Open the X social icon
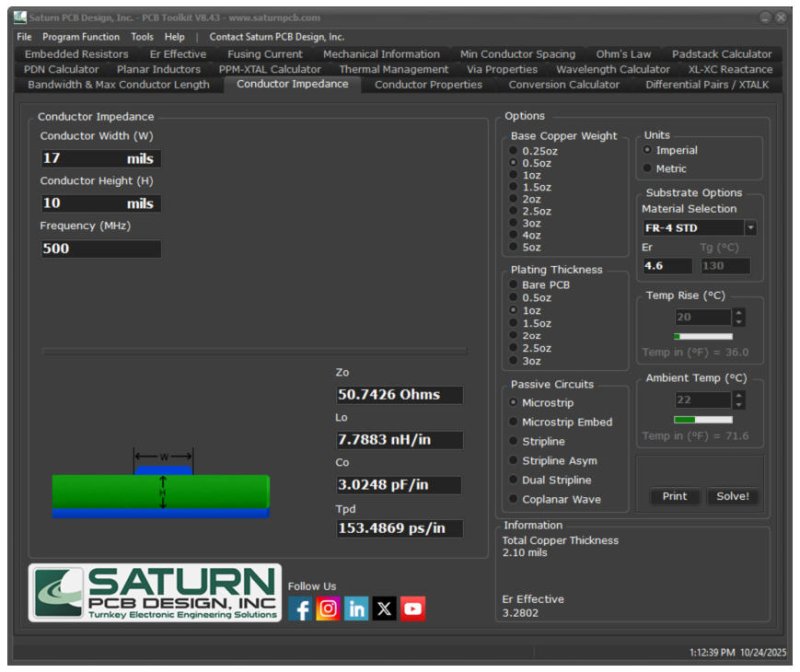 tap(384, 609)
